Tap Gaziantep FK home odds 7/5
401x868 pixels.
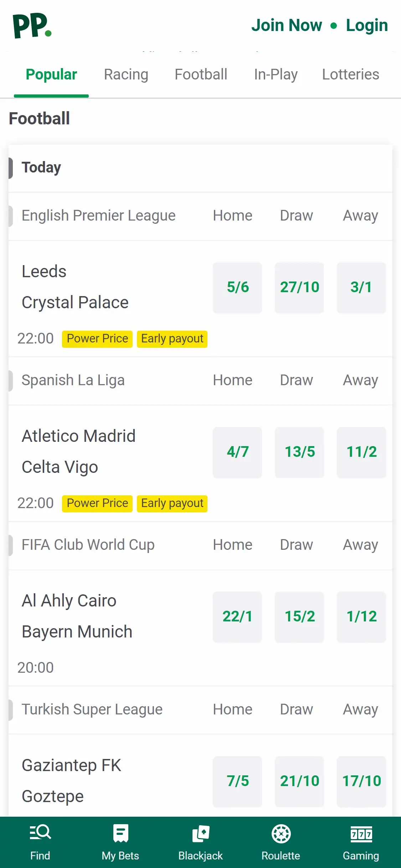(x=237, y=781)
